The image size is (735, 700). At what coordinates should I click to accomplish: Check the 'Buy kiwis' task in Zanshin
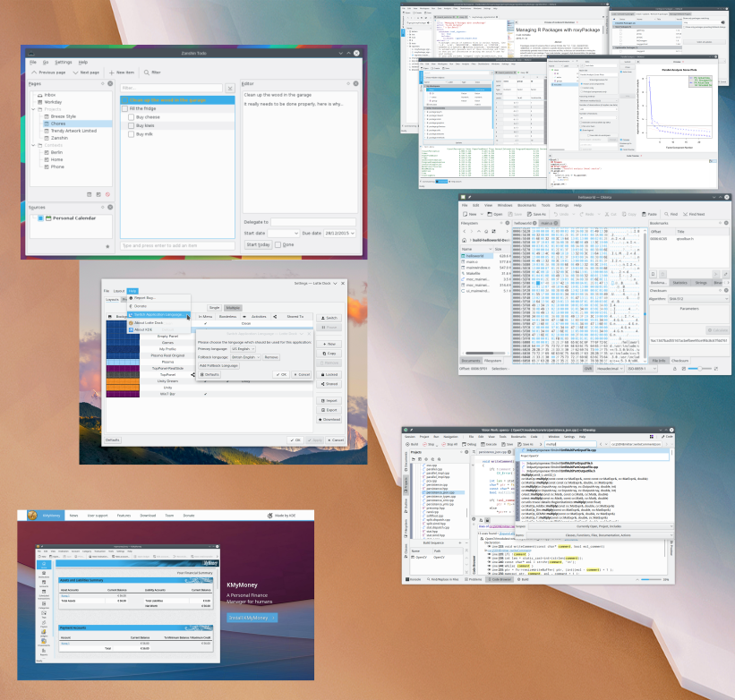point(132,125)
